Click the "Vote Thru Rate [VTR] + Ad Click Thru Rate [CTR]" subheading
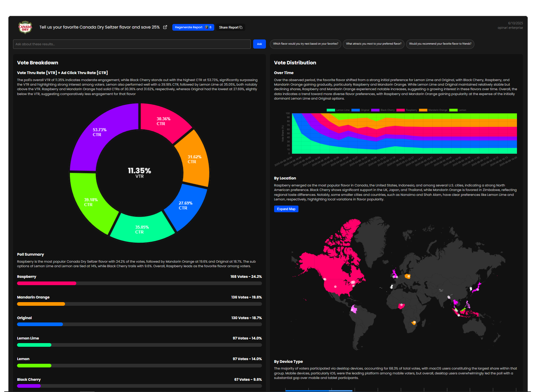The image size is (537, 392). point(62,73)
